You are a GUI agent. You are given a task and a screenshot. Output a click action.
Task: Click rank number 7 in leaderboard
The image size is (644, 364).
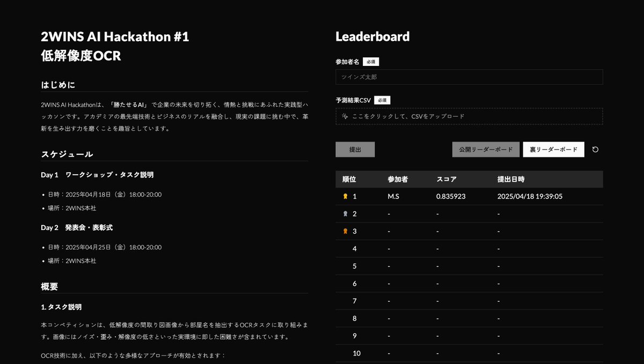click(x=355, y=301)
